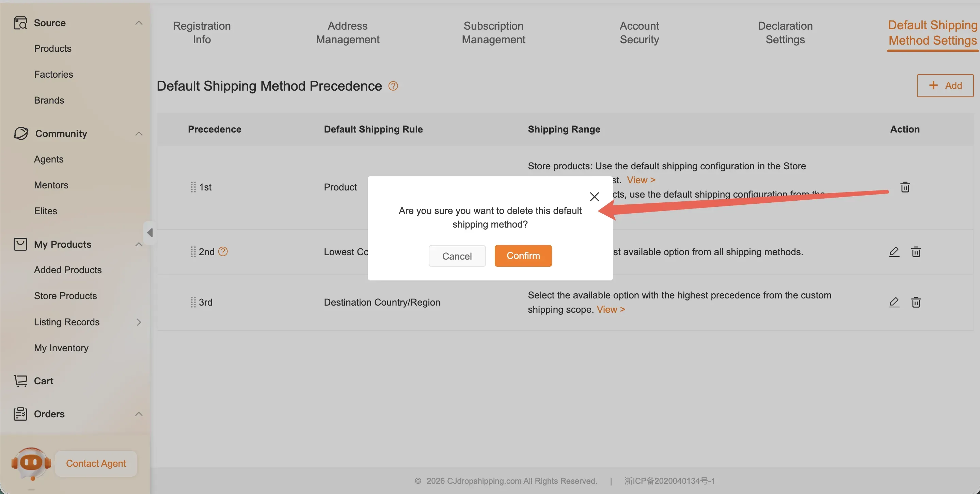
Task: Click the question mark icon next to 2nd
Action: point(223,251)
